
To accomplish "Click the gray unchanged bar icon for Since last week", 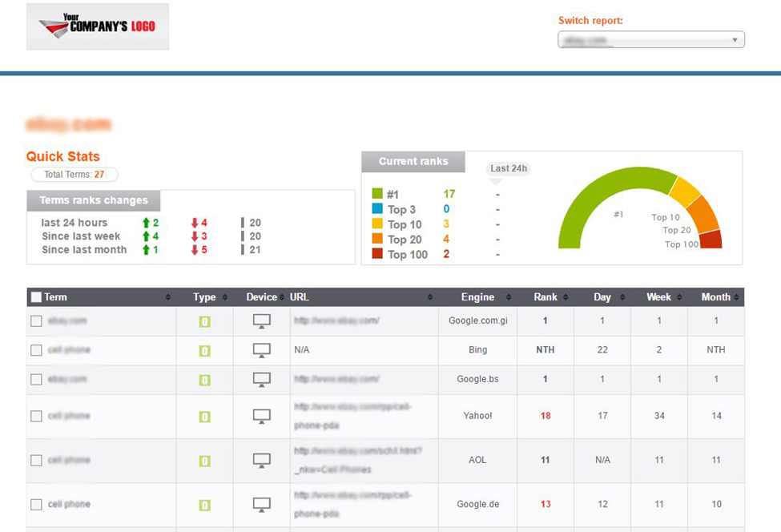I will tap(243, 236).
